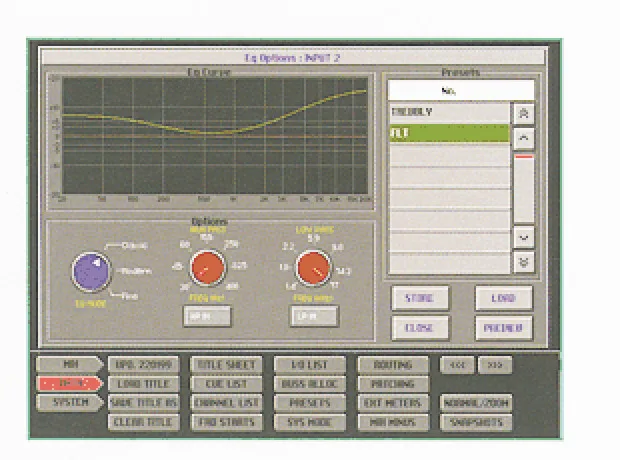The width and height of the screenshot is (620, 460).
Task: Click the EQ curve graph
Action: [x=215, y=136]
